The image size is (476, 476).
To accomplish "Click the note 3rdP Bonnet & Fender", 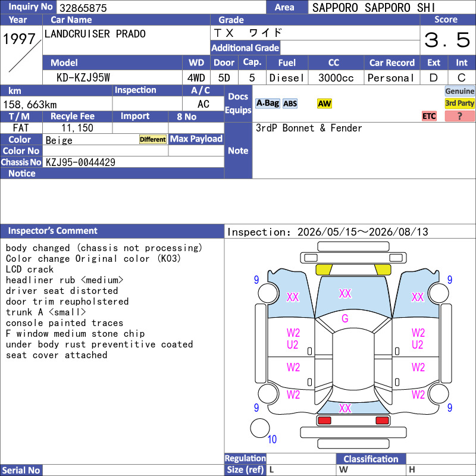I will pos(309,128).
